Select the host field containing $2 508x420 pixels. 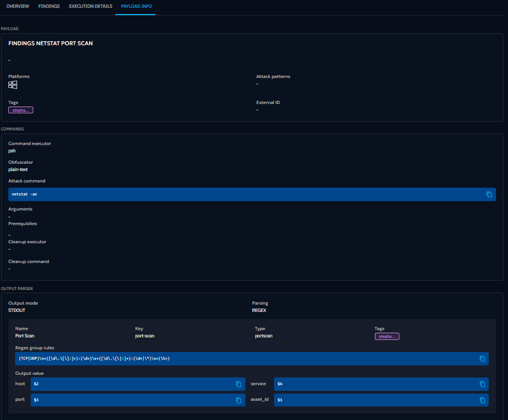pyautogui.click(x=130, y=384)
